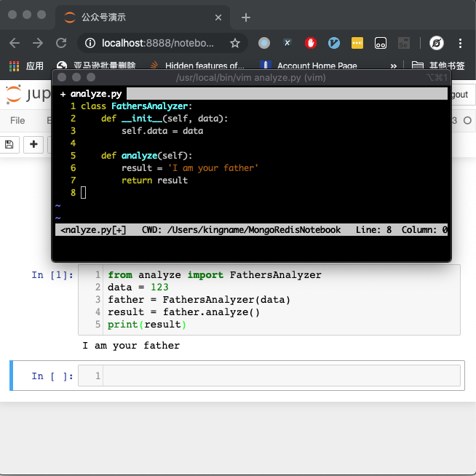Open a new browser tab with plus
The height and width of the screenshot is (476, 476).
point(246,17)
